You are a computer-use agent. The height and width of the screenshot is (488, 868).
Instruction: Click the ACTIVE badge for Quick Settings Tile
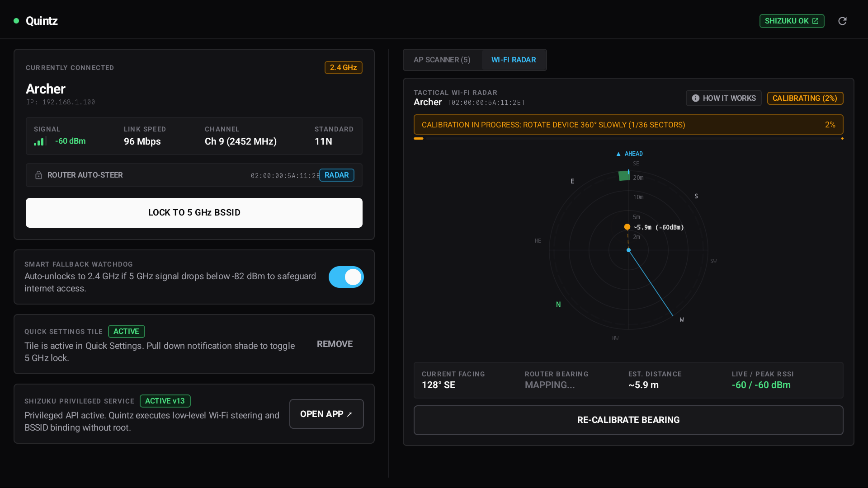(x=127, y=331)
